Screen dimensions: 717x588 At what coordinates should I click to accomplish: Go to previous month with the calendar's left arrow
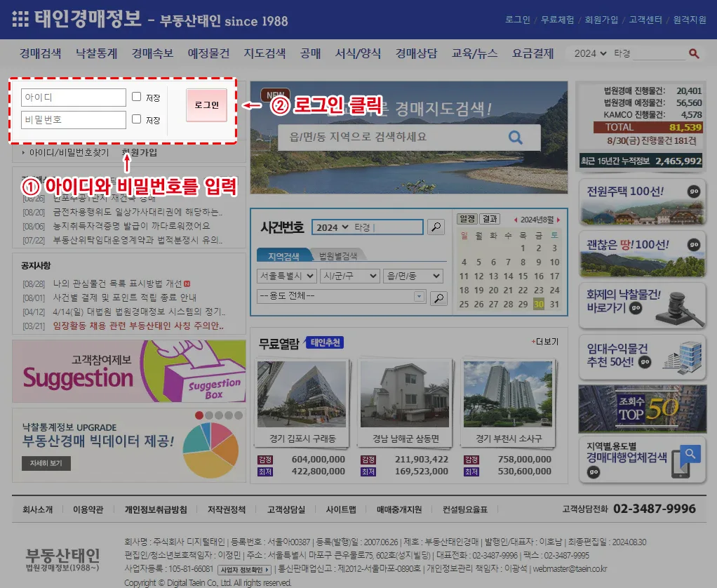516,220
